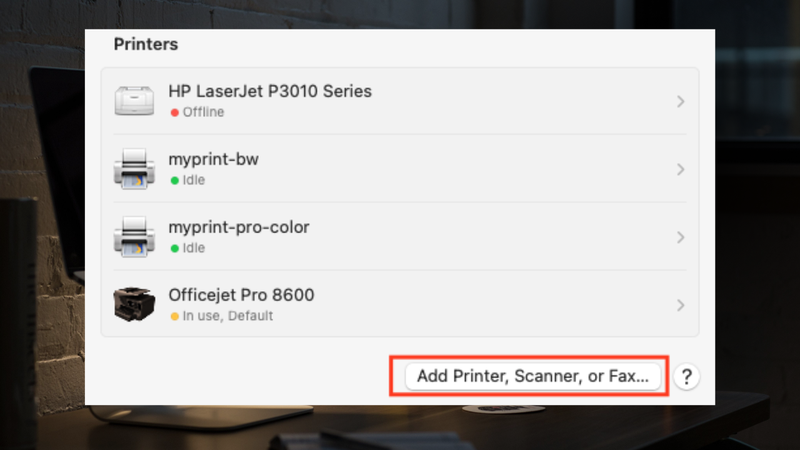Open the myprint-bw details chevron
The height and width of the screenshot is (450, 800).
680,169
